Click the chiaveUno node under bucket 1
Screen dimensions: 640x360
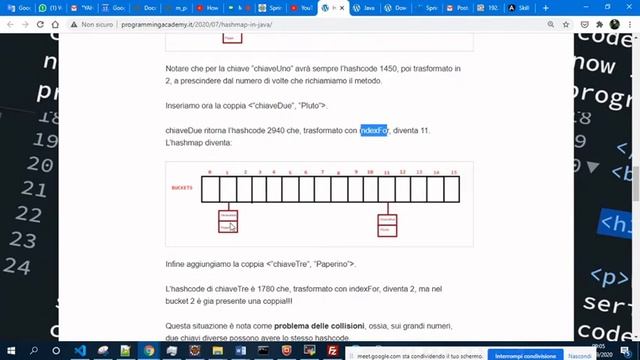228,222
